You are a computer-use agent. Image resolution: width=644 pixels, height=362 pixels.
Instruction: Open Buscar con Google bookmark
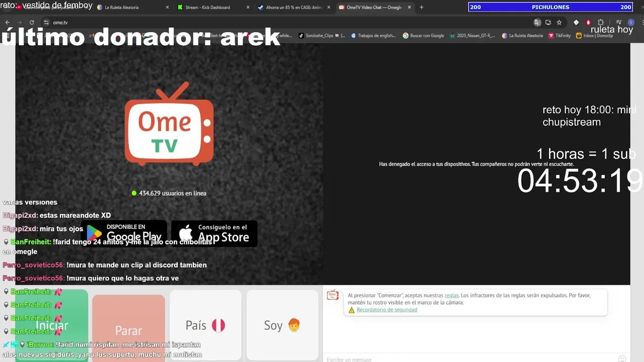point(423,36)
